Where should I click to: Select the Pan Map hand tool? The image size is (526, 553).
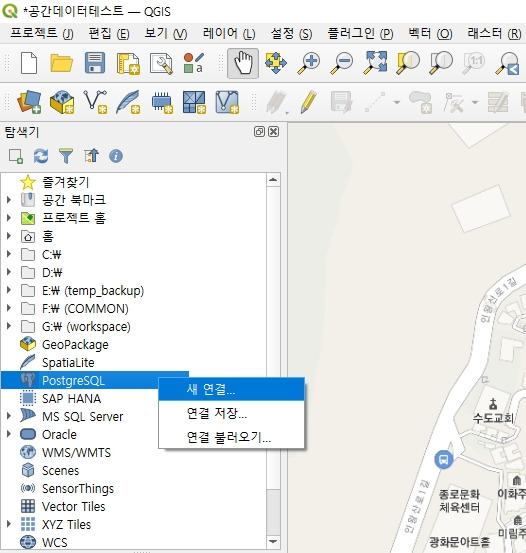pos(243,63)
